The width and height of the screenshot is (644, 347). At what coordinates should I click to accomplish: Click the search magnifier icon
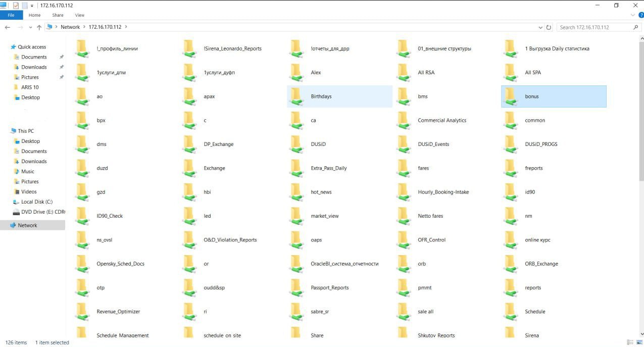[636, 27]
